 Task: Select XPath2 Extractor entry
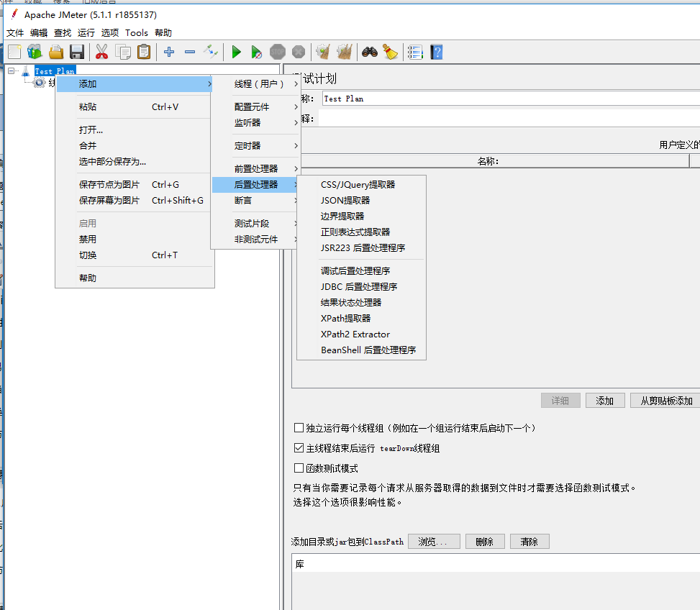[361, 334]
